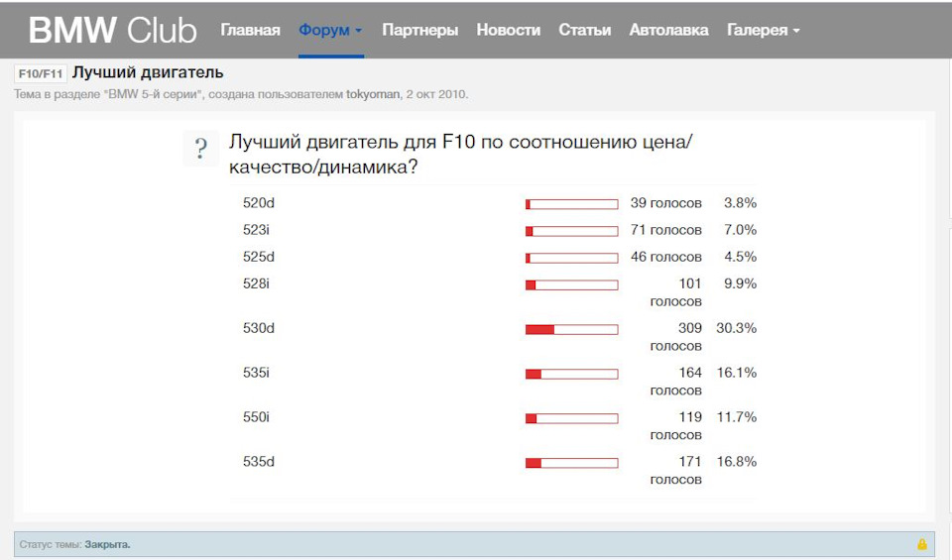
Task: Click the 30.3% percentage value
Action: click(x=737, y=328)
